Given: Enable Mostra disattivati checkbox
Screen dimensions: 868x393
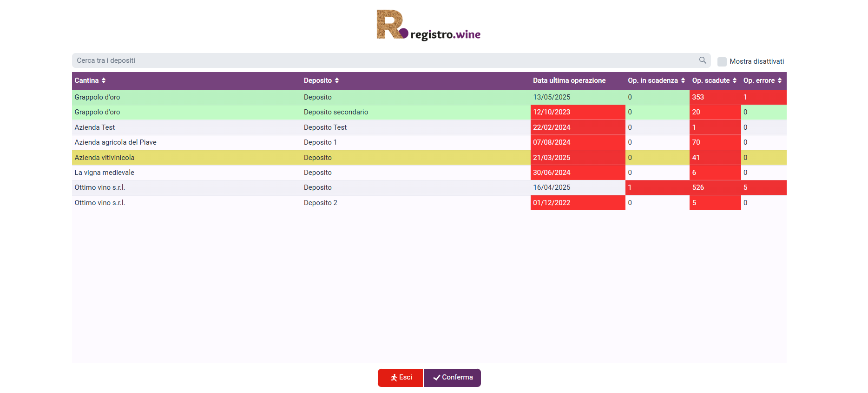Looking at the screenshot, I should (x=722, y=61).
